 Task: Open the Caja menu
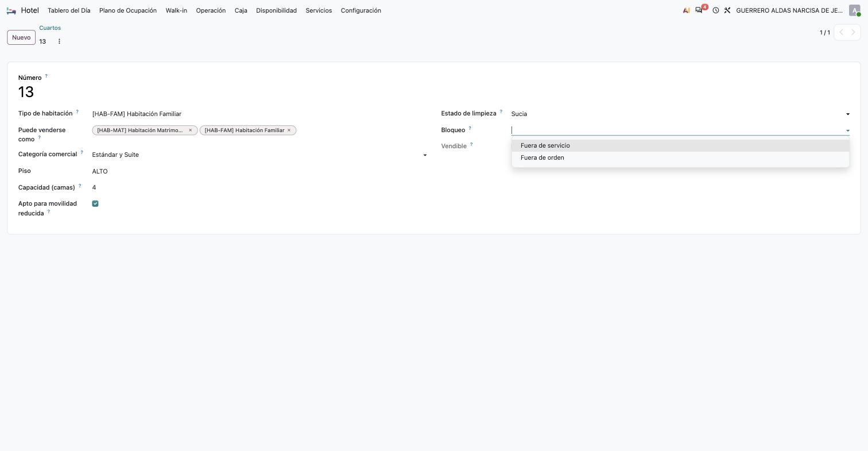coord(241,10)
